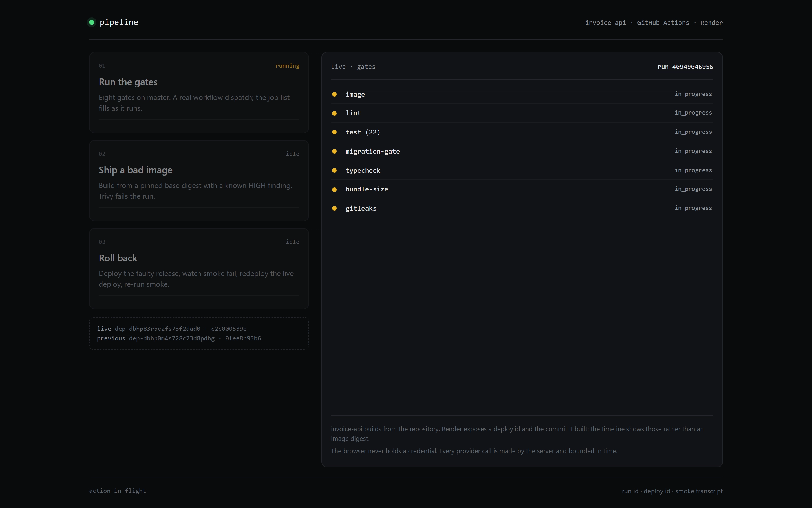Viewport: 812px width, 508px height.
Task: Click the Eight gates on master description
Action: click(x=194, y=103)
